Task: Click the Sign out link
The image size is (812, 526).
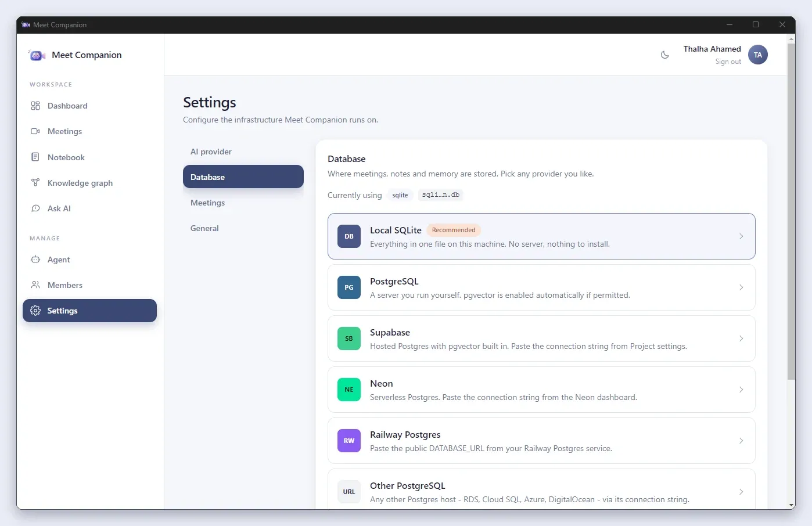Action: pyautogui.click(x=728, y=62)
